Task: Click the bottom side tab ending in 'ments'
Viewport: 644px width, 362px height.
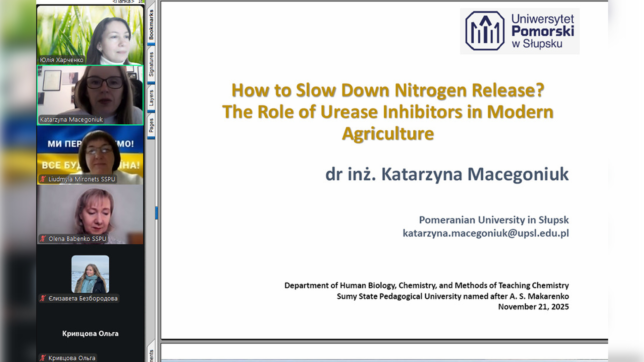Action: coord(151,355)
